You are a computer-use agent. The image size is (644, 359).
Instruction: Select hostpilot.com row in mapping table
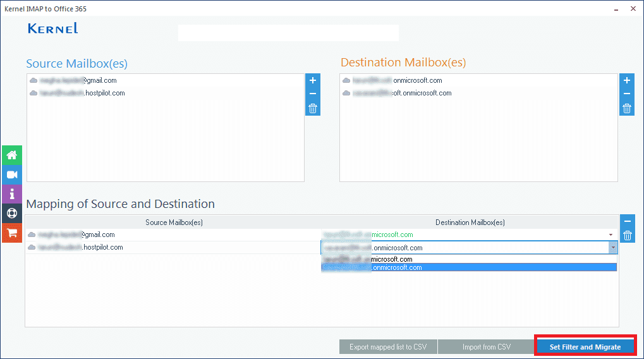click(173, 247)
